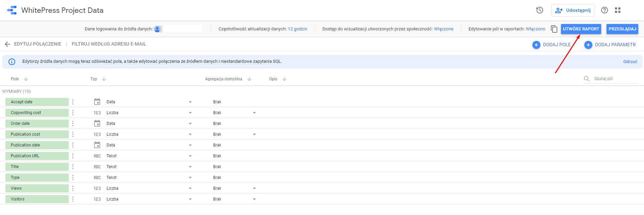Open three-dot menu for Publication URL
The height and width of the screenshot is (215, 644).
tap(73, 156)
